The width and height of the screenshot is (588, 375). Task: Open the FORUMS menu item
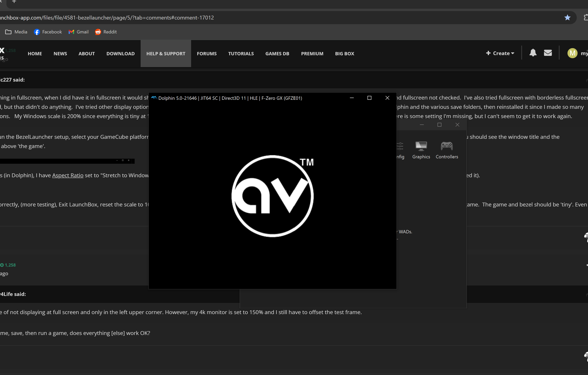pyautogui.click(x=207, y=54)
